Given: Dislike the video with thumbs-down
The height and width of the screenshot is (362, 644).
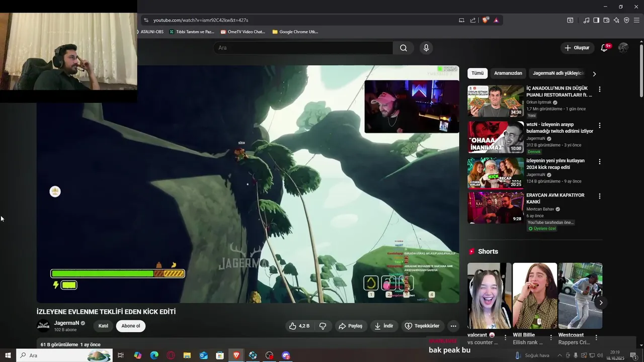Looking at the screenshot, I should pos(323,326).
